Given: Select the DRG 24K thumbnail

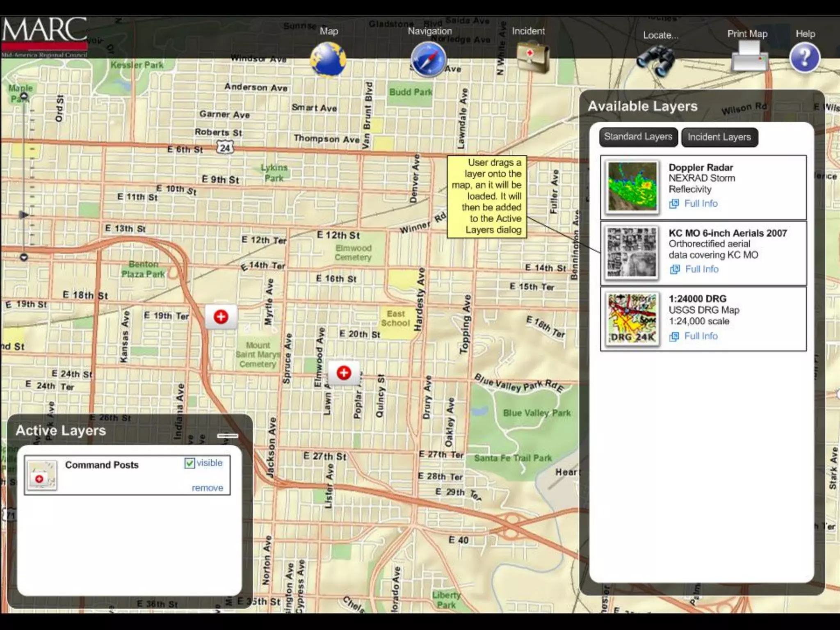Looking at the screenshot, I should pos(632,319).
